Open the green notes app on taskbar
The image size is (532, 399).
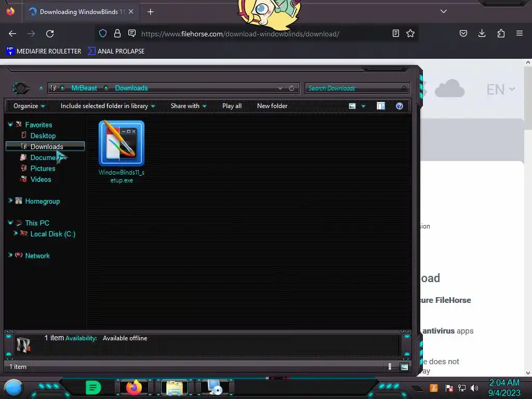tap(93, 388)
